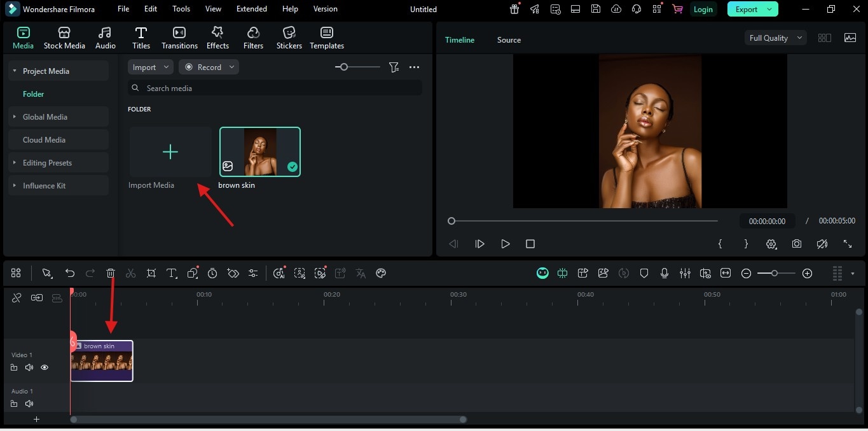This screenshot has width=868, height=431.
Task: Open the Tools menu
Action: (x=181, y=8)
